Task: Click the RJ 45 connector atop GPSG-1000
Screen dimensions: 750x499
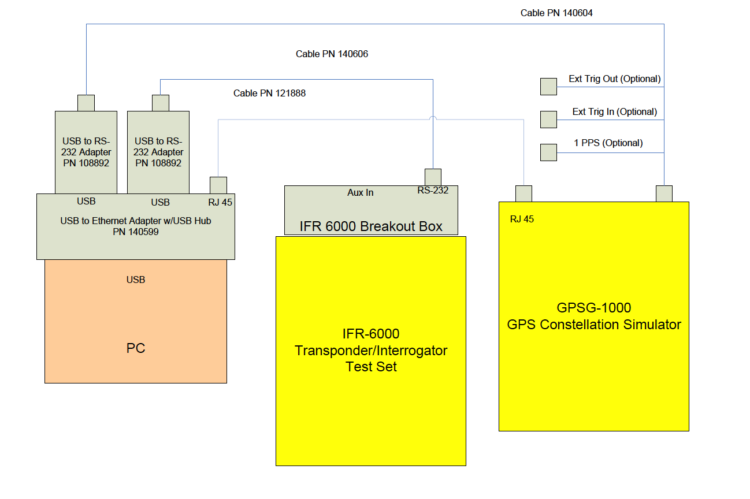Action: coord(524,194)
